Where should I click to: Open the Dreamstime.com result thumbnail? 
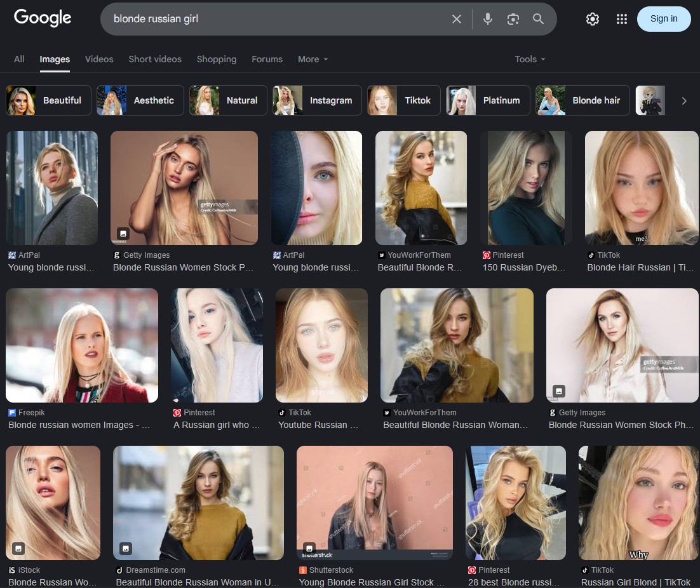coord(198,503)
